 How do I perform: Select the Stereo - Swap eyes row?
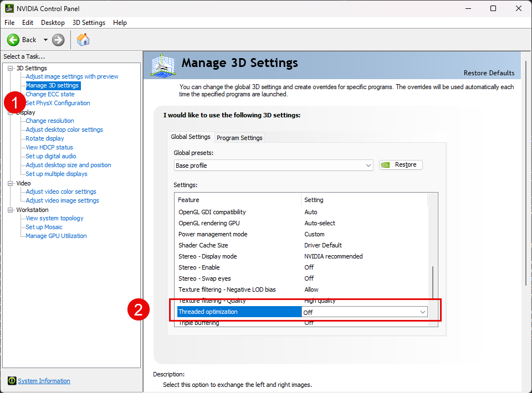pyautogui.click(x=302, y=278)
